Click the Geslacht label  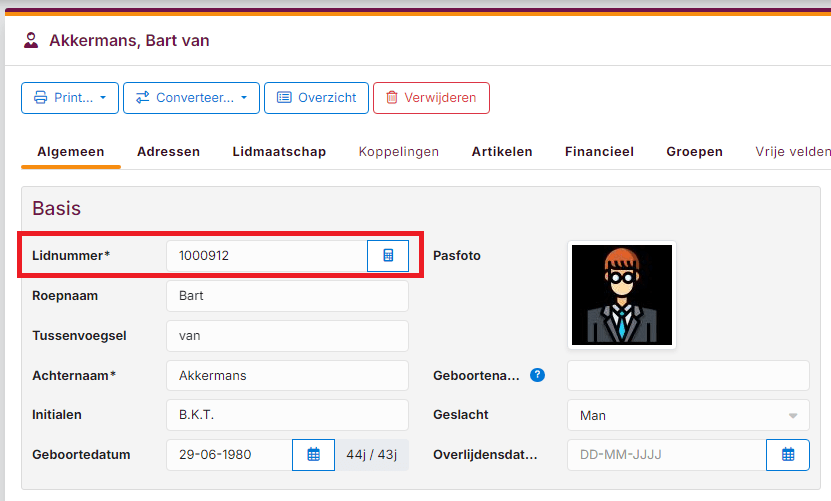[x=461, y=415]
